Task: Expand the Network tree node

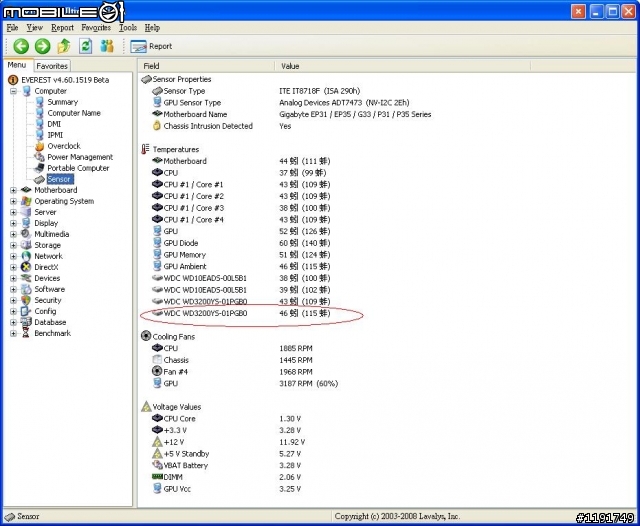Action: (13, 256)
